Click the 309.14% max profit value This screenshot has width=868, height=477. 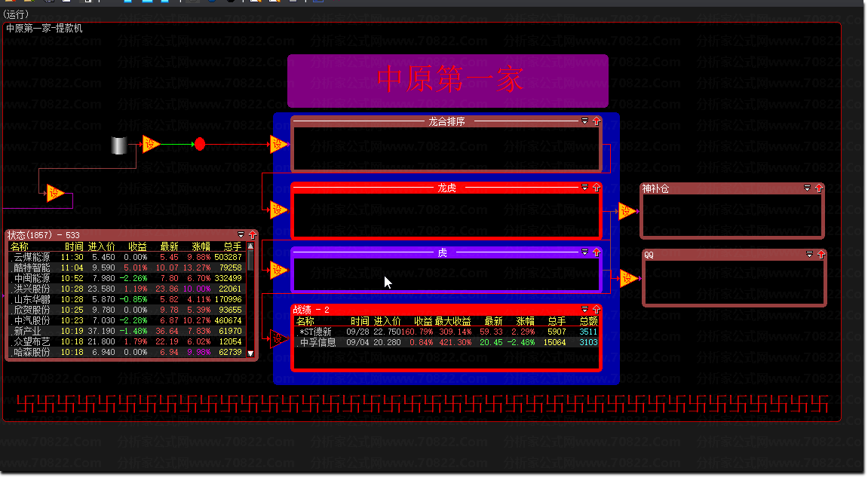[x=455, y=332]
